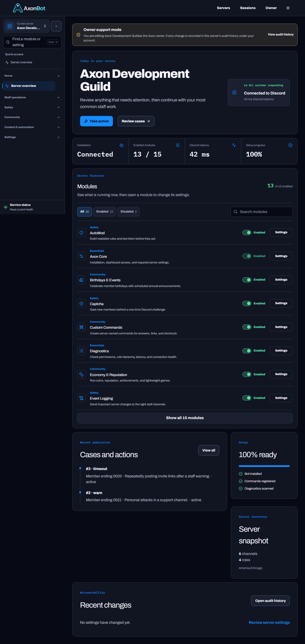Expand the Safety sidebar section
Viewport: 305px width, 644px height.
32,107
